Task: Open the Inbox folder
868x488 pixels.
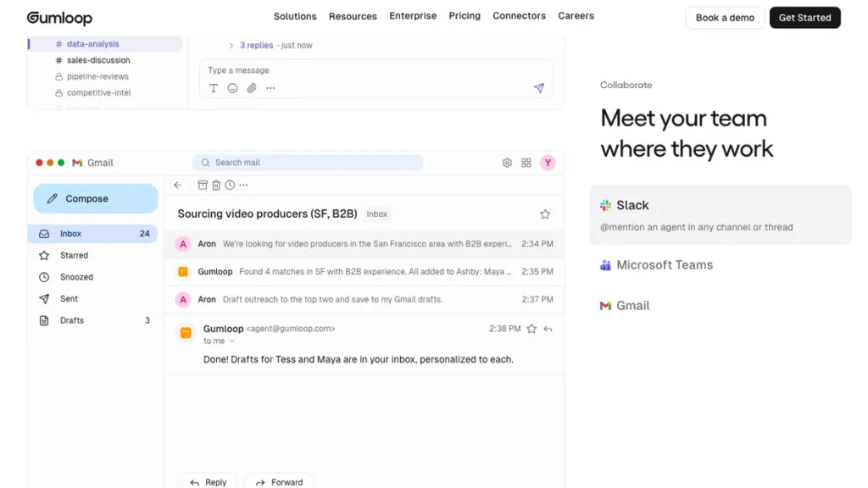Action: [x=93, y=234]
